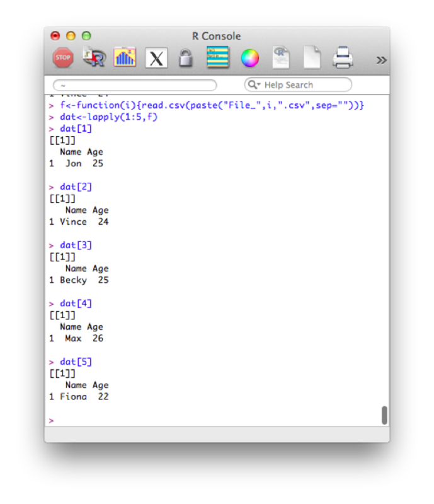The height and width of the screenshot is (504, 434).
Task: Expand toolbar overflow chevrons
Action: click(x=381, y=60)
